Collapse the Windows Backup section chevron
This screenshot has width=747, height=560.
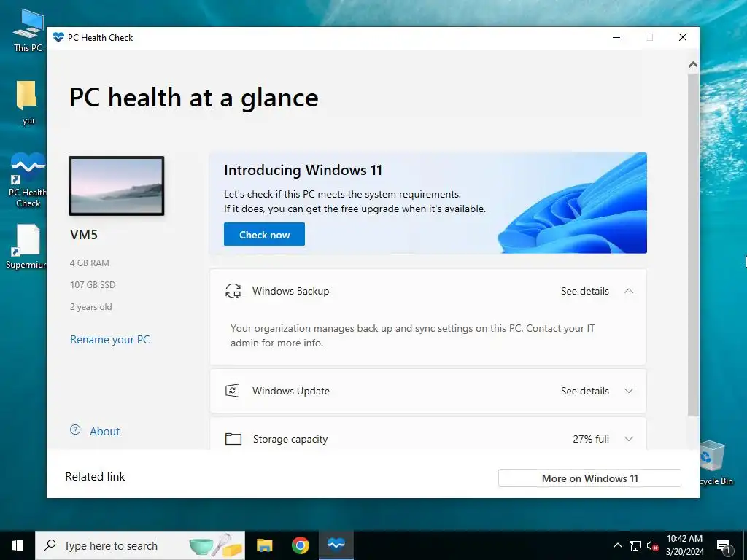click(629, 291)
